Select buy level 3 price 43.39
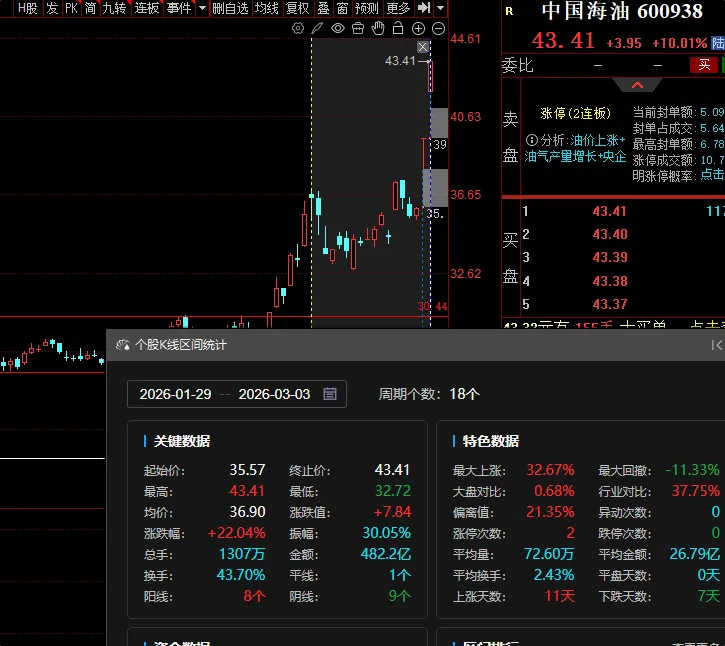725x646 pixels. tap(609, 257)
